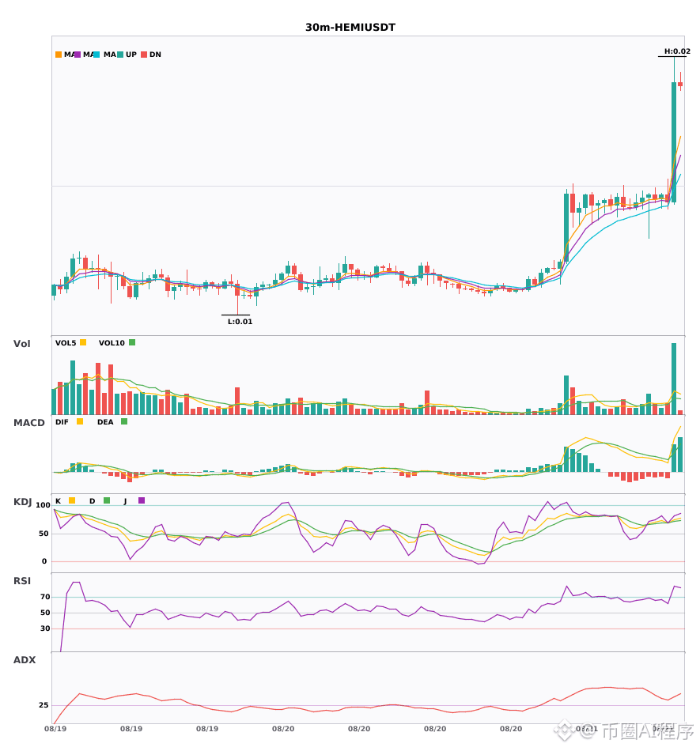Click the RSI axis value 30
The width and height of the screenshot is (700, 751).
45,628
